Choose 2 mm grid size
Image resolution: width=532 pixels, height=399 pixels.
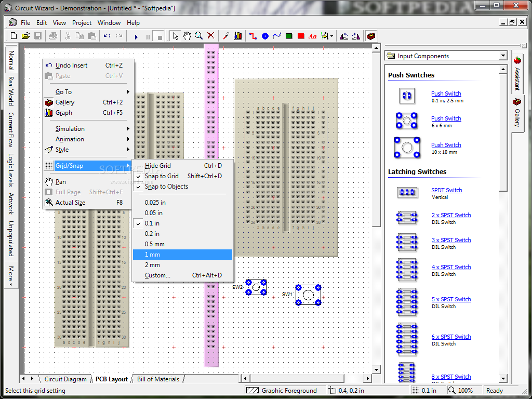[x=182, y=265]
